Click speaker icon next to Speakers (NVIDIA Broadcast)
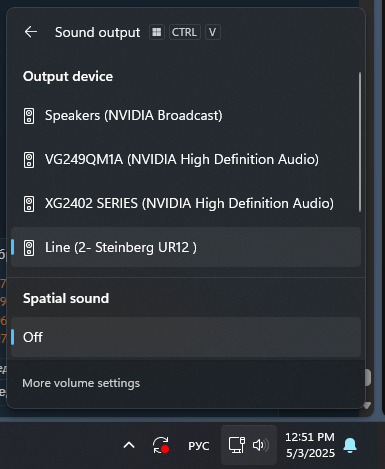The width and height of the screenshot is (385, 469). tap(29, 116)
